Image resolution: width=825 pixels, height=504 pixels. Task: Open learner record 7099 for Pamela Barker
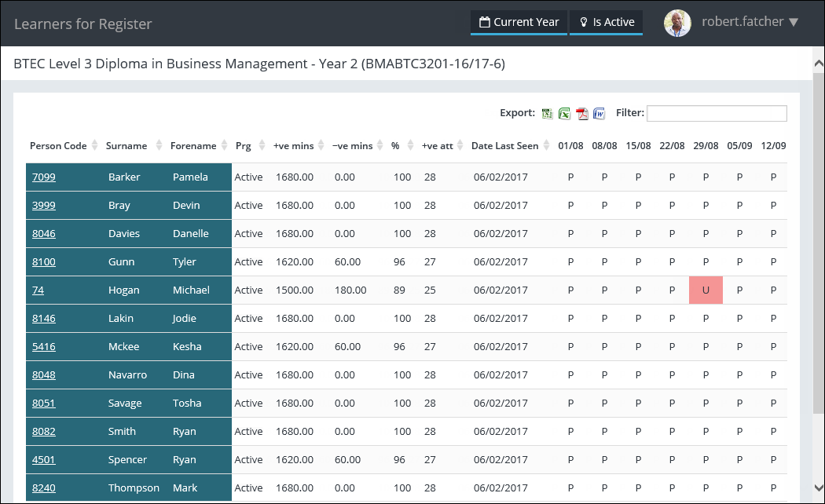pos(43,177)
